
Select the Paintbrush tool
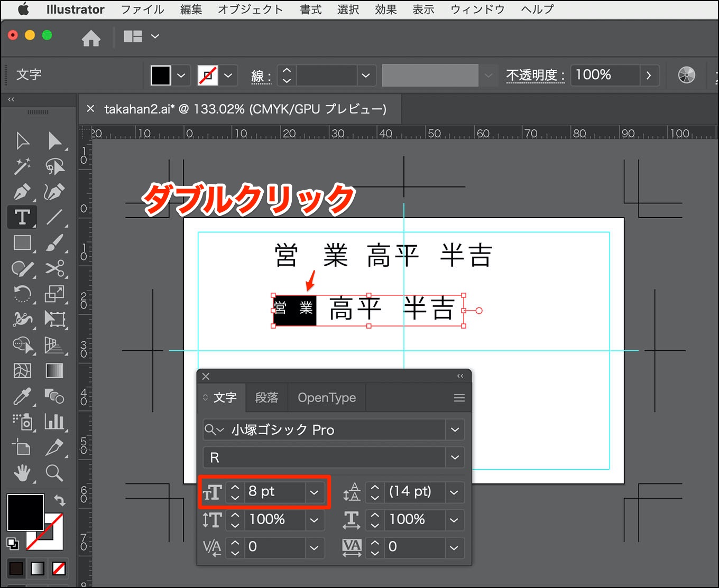pyautogui.click(x=54, y=242)
